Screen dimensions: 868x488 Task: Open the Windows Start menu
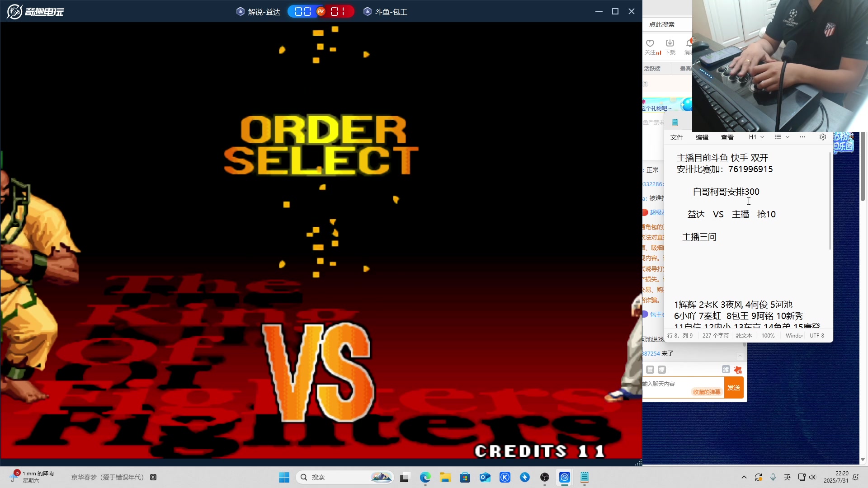284,477
